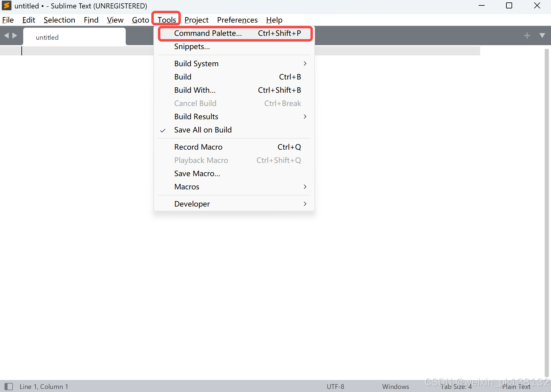
Task: Toggle the sidebar icon in the status bar
Action: click(x=9, y=386)
